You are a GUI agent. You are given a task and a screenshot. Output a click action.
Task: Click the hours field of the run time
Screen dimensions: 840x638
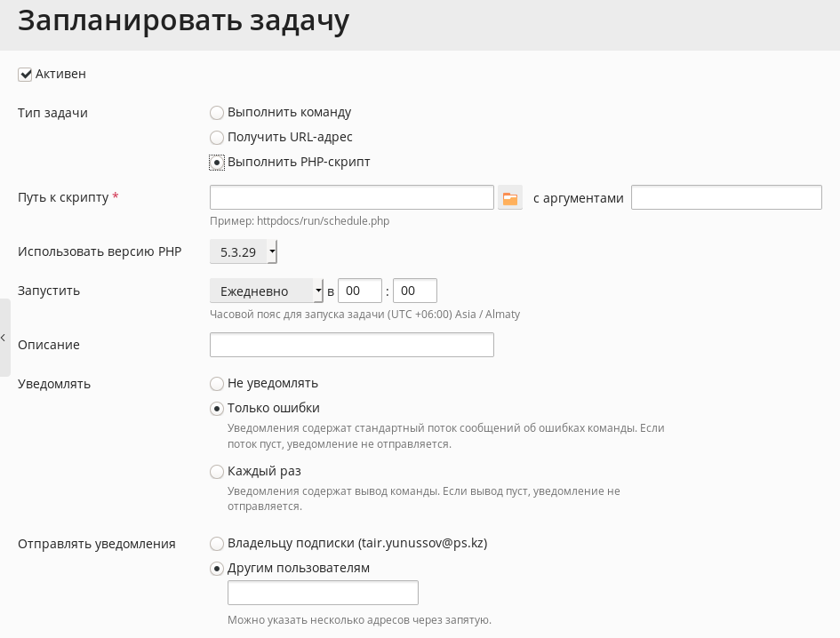(360, 291)
